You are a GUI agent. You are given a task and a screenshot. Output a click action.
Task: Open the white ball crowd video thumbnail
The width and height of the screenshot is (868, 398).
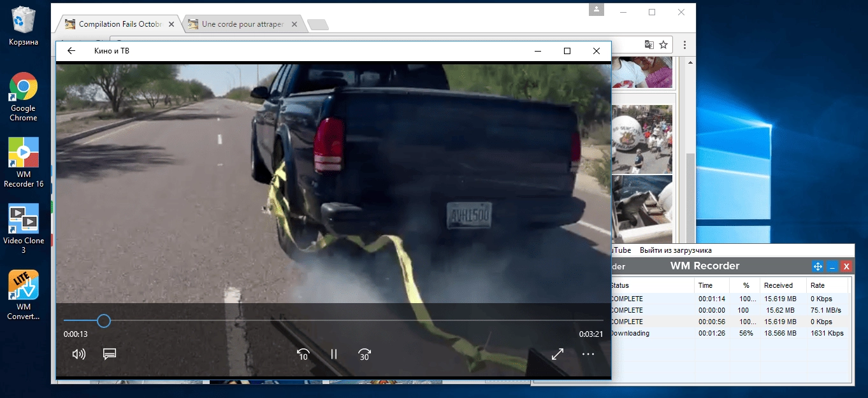click(642, 139)
